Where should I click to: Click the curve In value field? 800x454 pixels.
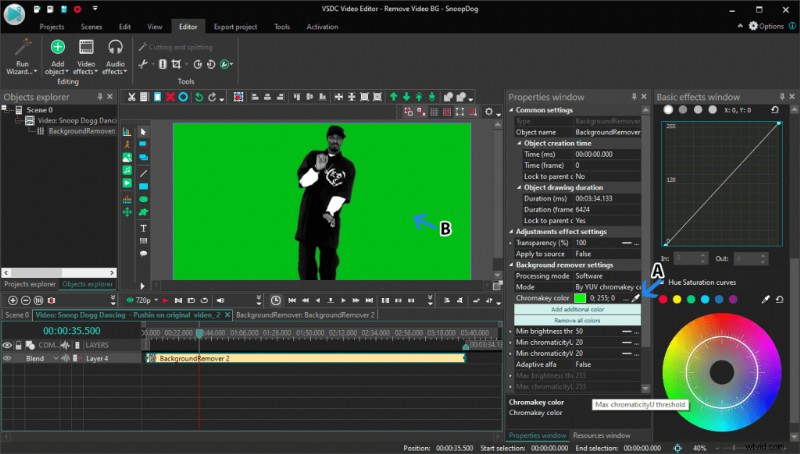click(x=689, y=259)
